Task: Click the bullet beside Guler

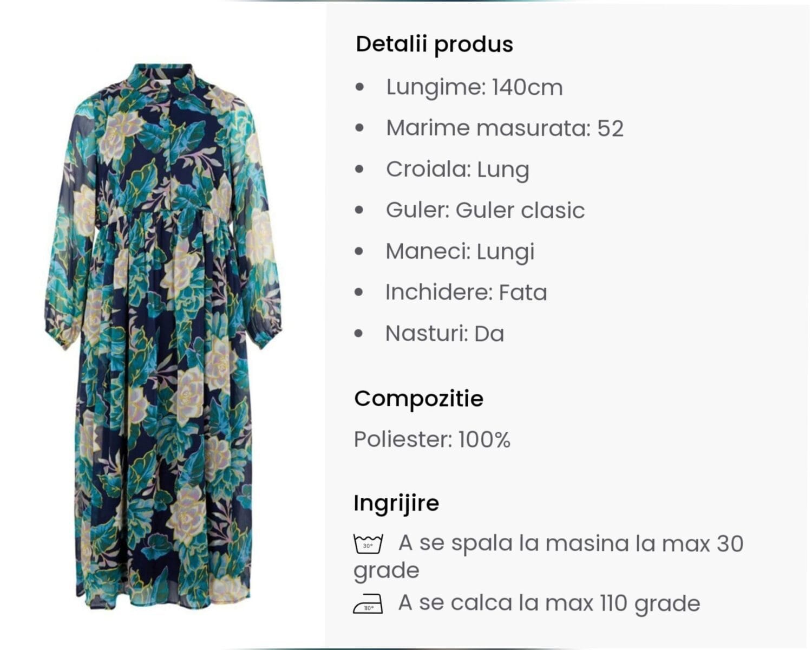Action: tap(359, 210)
